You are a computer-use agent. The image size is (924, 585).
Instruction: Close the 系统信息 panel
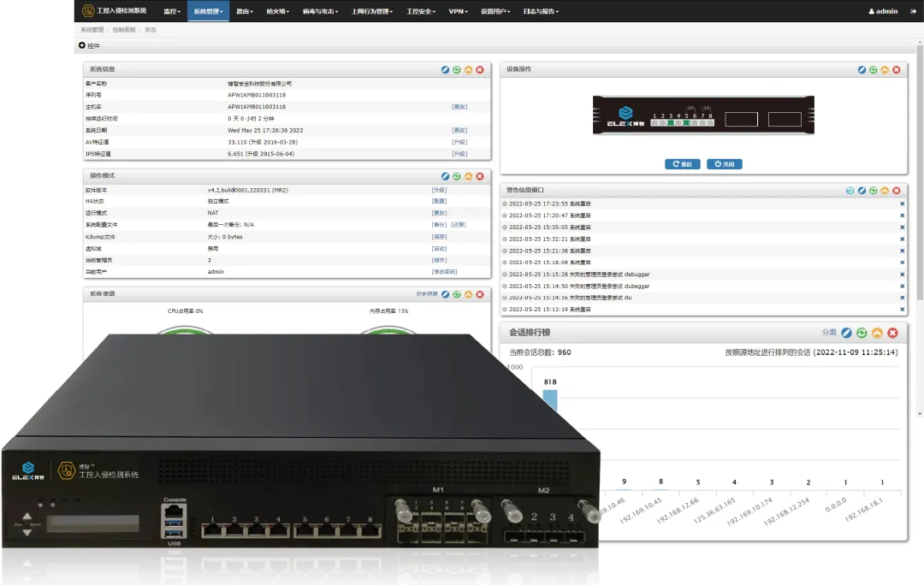click(480, 69)
